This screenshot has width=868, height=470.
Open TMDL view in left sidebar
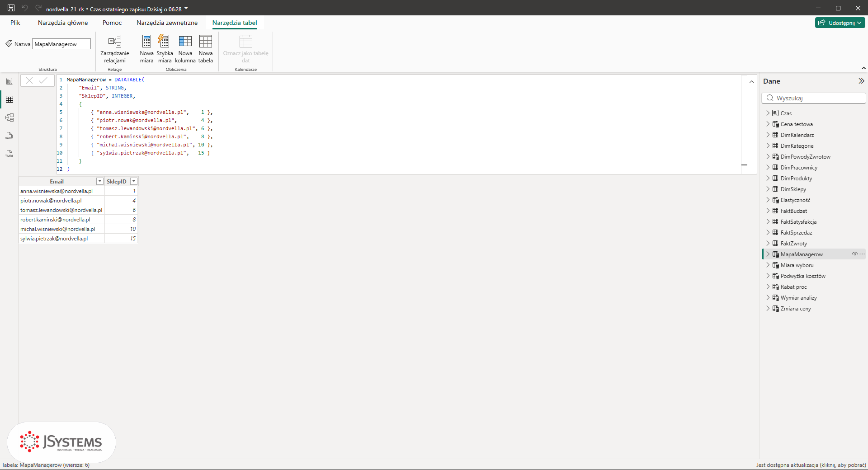coord(9,154)
